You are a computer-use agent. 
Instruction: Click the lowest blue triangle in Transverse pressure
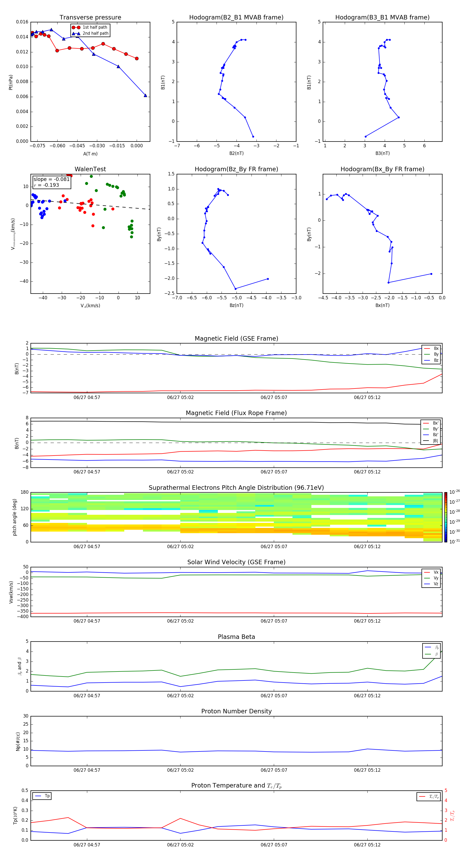tap(145, 95)
